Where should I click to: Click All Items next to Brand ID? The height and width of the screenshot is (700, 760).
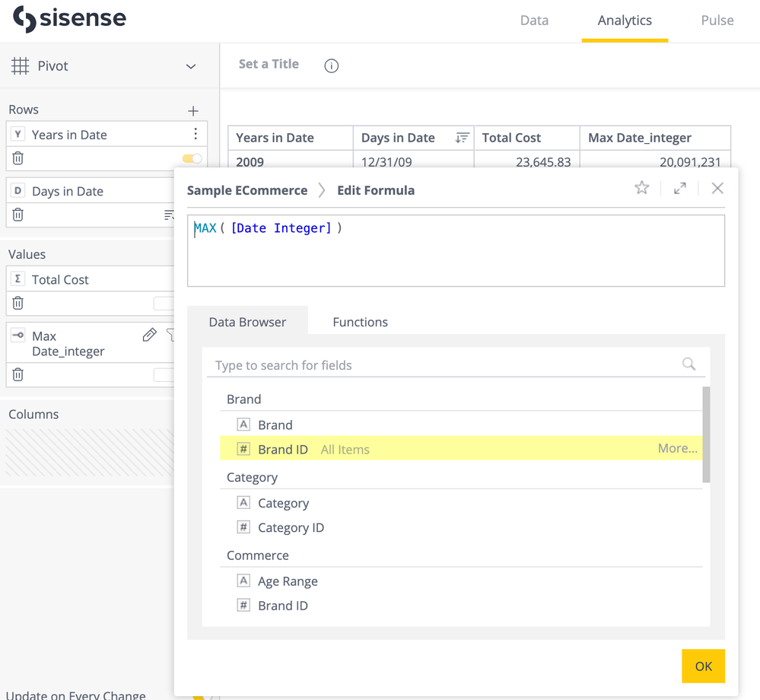pyautogui.click(x=345, y=450)
